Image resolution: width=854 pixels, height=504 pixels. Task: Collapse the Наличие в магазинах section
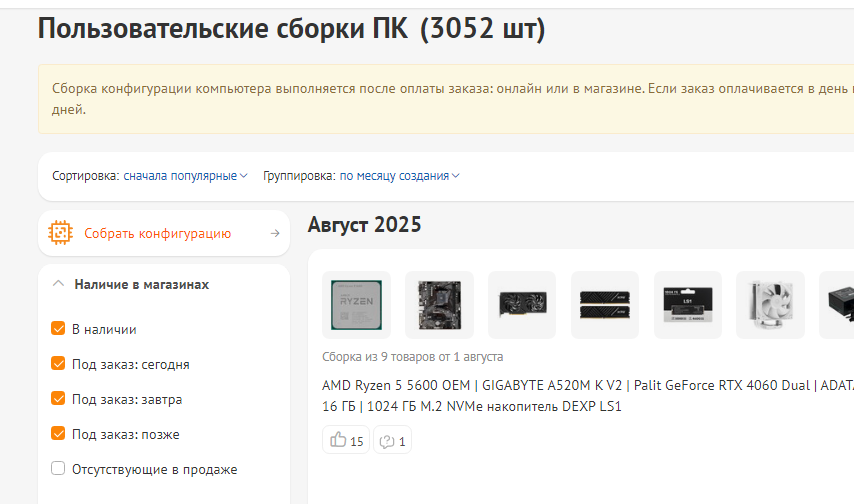pyautogui.click(x=58, y=284)
